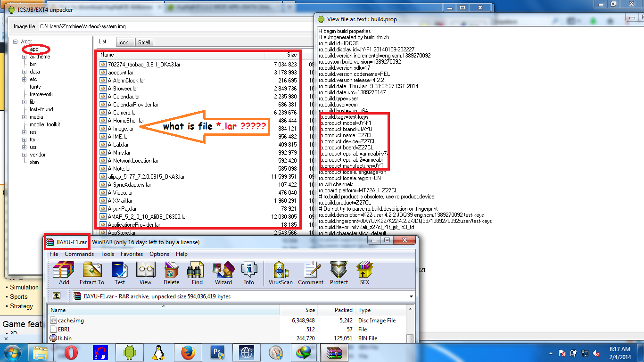Image resolution: width=644 pixels, height=362 pixels.
Task: Open the Sports link on webpage
Action: click(x=19, y=296)
